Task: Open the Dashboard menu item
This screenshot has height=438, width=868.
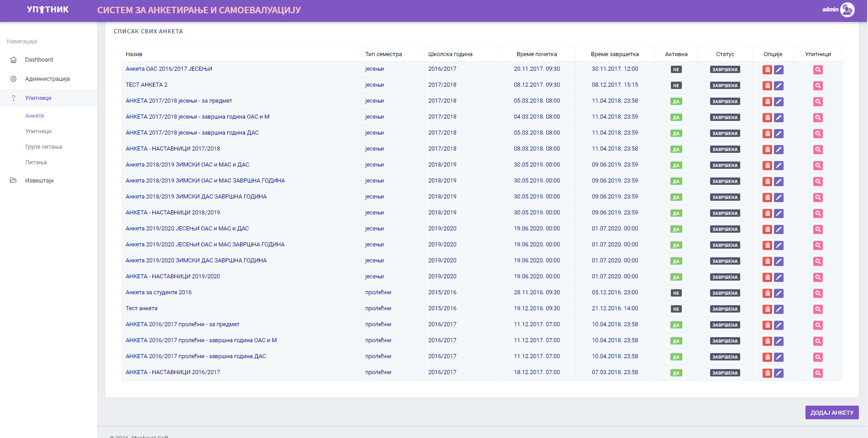Action: tap(39, 60)
